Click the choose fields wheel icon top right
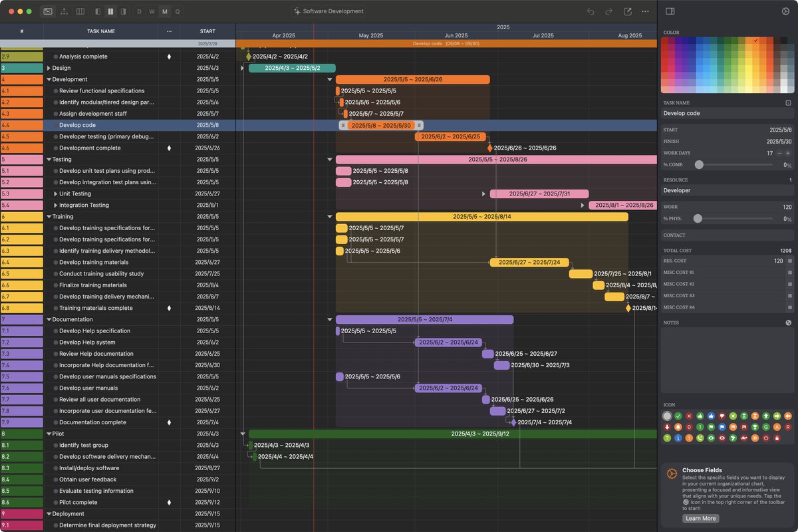The height and width of the screenshot is (532, 798). (x=785, y=11)
